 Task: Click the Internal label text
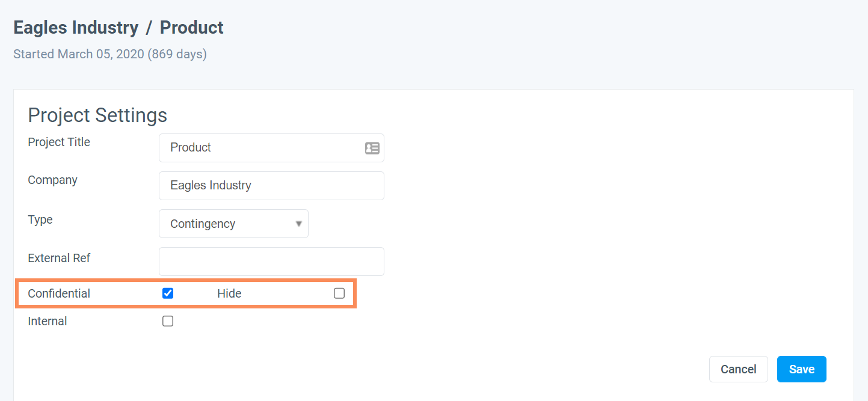pos(48,321)
